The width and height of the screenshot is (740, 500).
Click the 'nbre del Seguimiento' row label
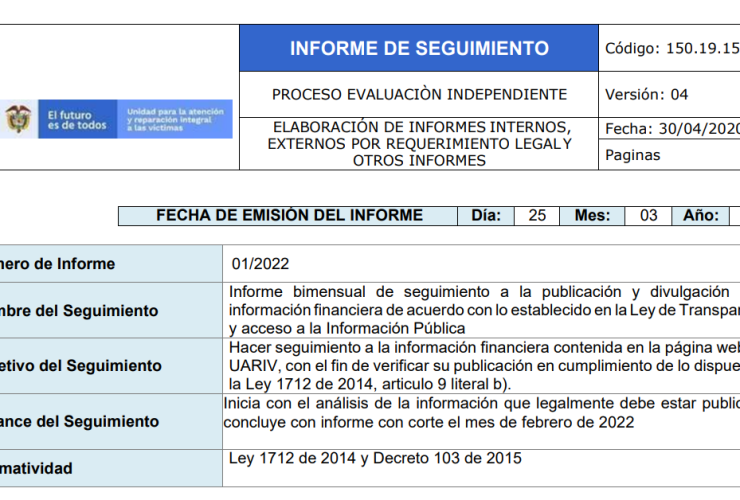tap(78, 311)
